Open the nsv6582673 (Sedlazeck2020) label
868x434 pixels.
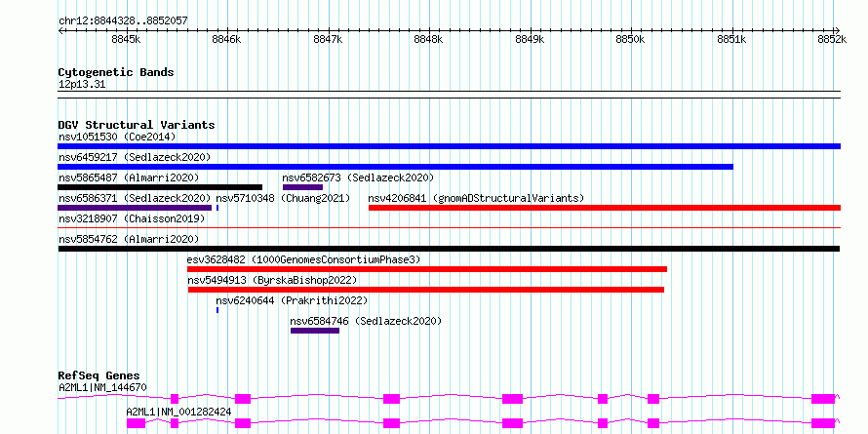[359, 178]
